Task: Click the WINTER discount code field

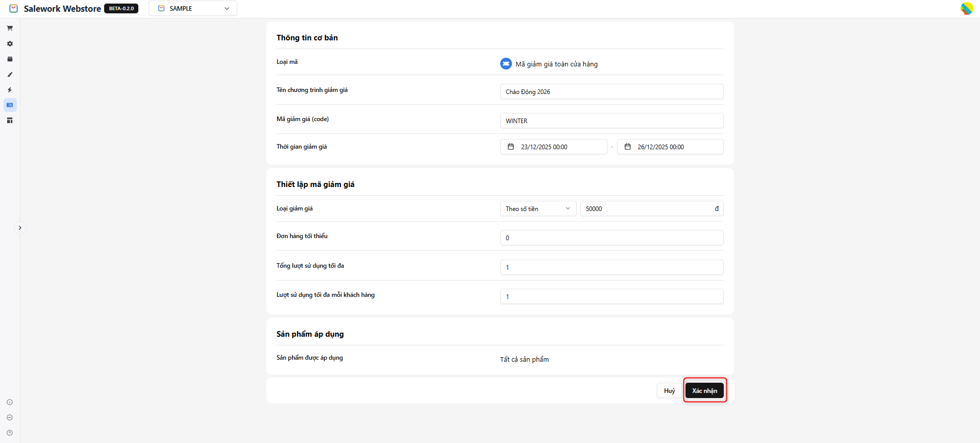Action: point(611,121)
